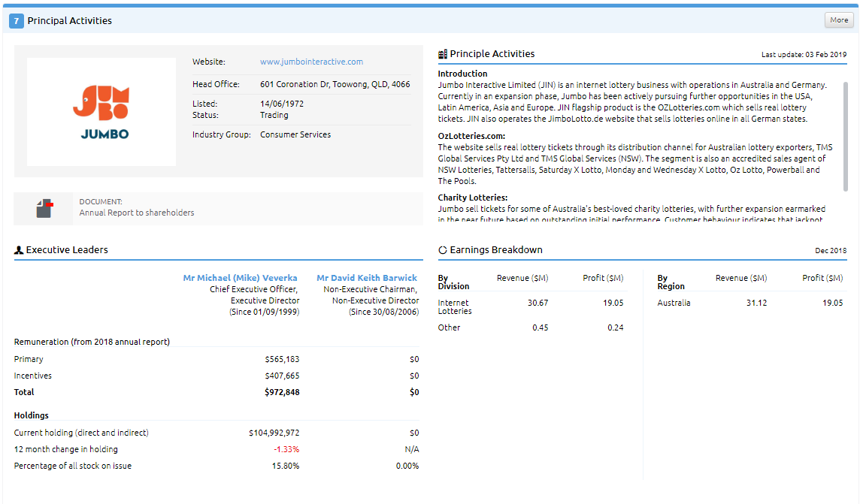Screen dimensions: 863x504
Task: Select Veverka's total remuneration $972,848
Action: 282,392
